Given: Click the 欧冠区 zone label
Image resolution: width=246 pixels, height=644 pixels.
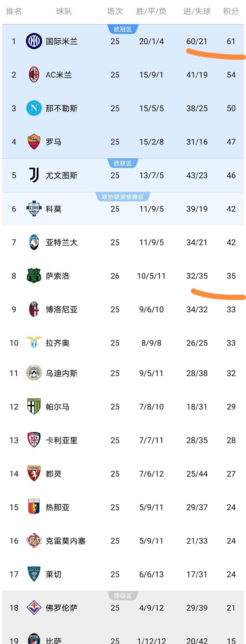Looking at the screenshot, I should coord(123,29).
